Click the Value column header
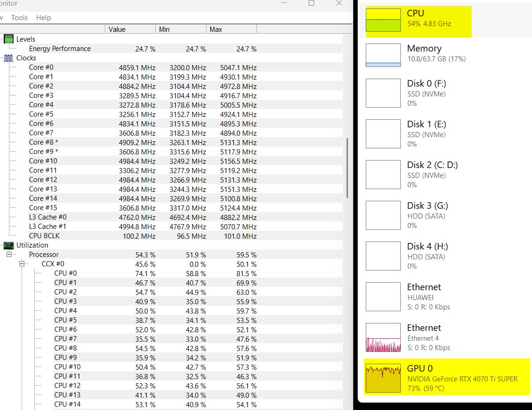The height and width of the screenshot is (410, 532). (x=130, y=29)
